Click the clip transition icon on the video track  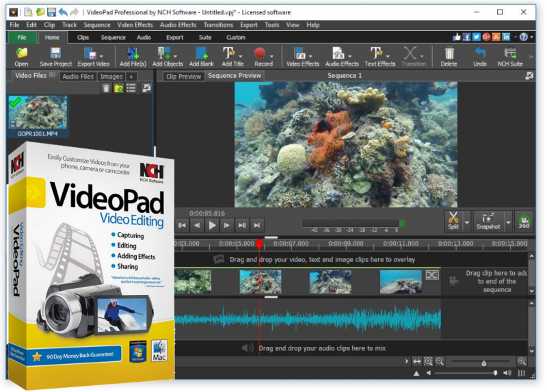[x=432, y=275]
